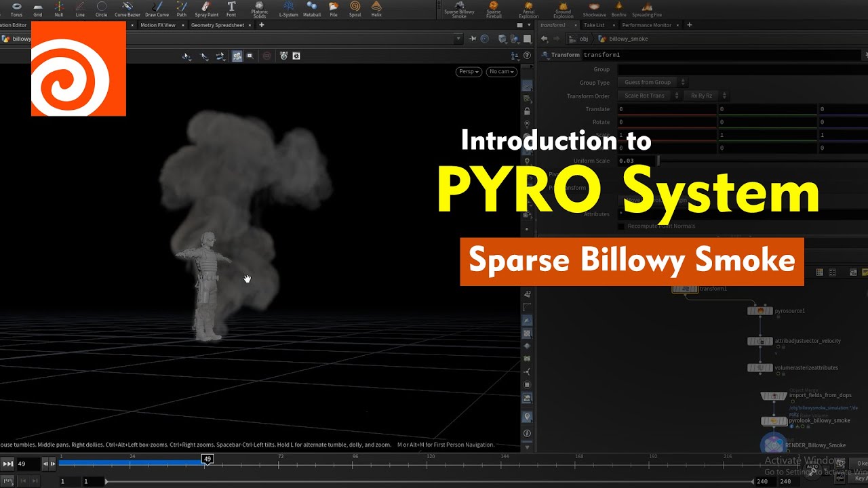Open viewport help question mark icon

tap(527, 56)
